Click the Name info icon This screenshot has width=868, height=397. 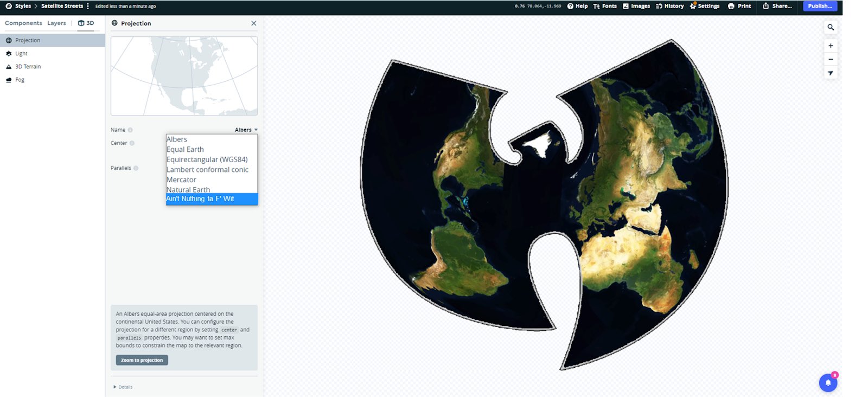[130, 130]
